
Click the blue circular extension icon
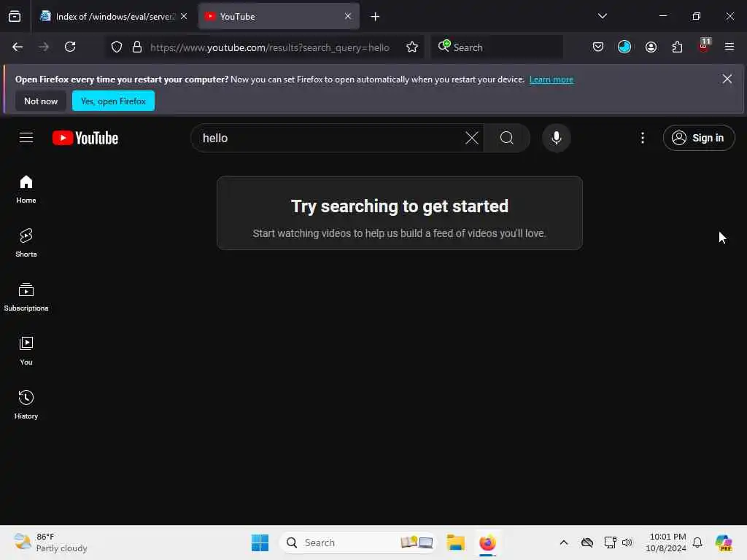(624, 47)
